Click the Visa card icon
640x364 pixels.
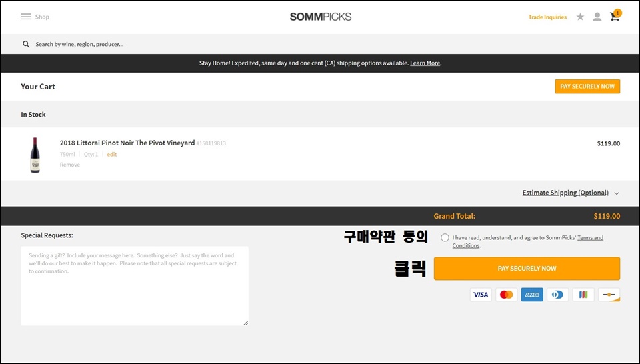481,295
